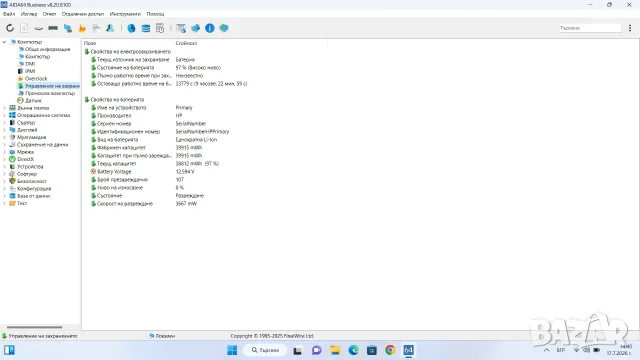The height and width of the screenshot is (360, 640).
Task: Click the Търсене search field in toolbar
Action: click(x=590, y=28)
